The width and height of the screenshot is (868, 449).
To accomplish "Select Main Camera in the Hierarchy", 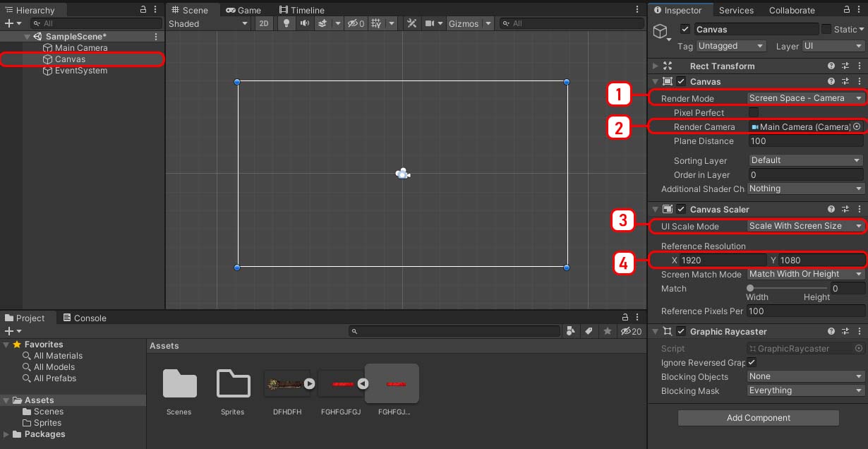I will click(x=81, y=48).
